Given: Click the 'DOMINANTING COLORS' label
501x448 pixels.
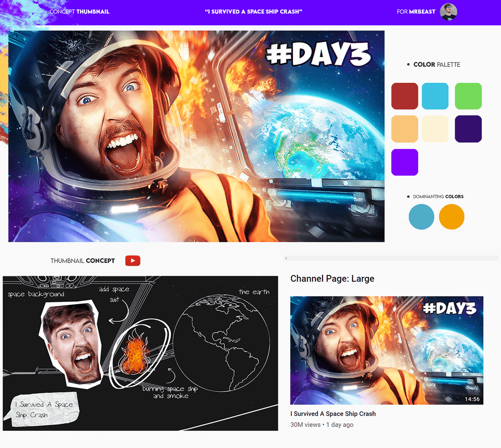Looking at the screenshot, I should pos(438,197).
